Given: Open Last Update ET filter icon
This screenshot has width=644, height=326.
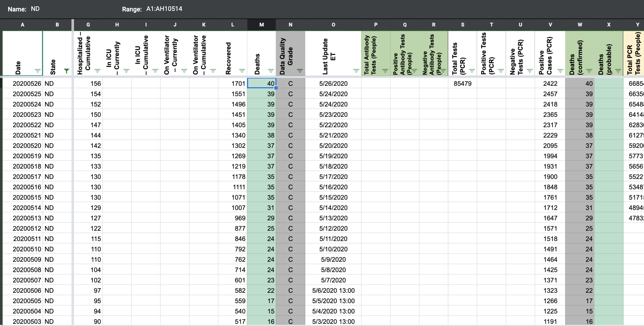Looking at the screenshot, I should point(356,71).
